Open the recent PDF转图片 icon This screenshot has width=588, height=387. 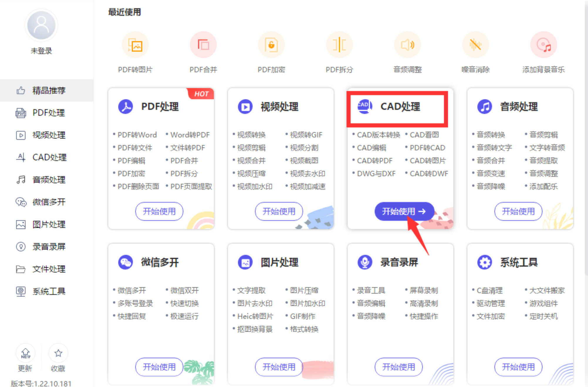coord(135,45)
